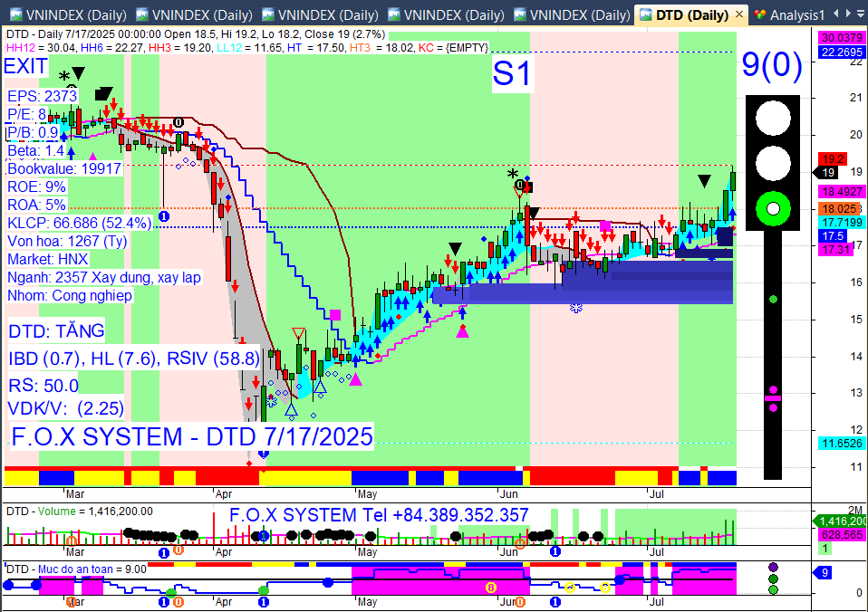Click the DTD Volume = 1,416,200.00 title
Image resolution: width=868 pixels, height=612 pixels.
(x=79, y=512)
